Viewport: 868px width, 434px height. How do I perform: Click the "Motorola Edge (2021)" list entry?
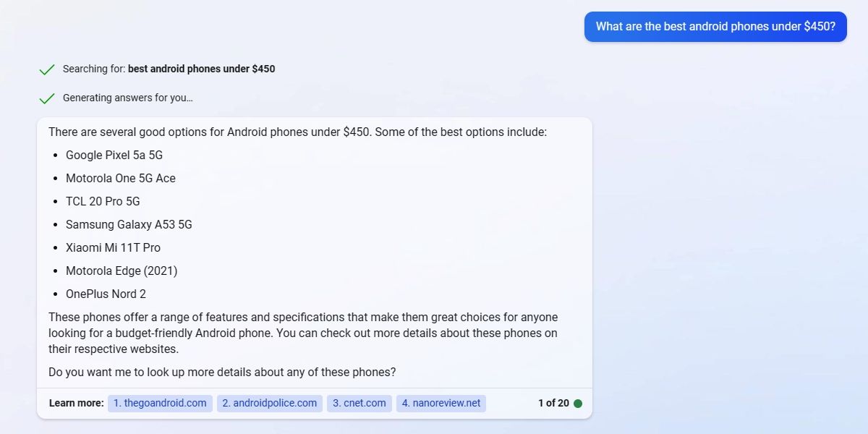coord(121,271)
